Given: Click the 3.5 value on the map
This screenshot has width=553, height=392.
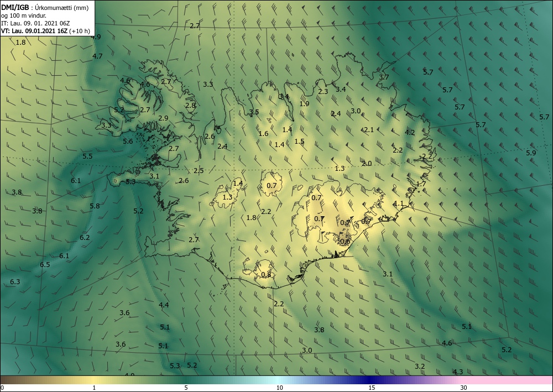Looking at the screenshot, I should click(x=254, y=112).
